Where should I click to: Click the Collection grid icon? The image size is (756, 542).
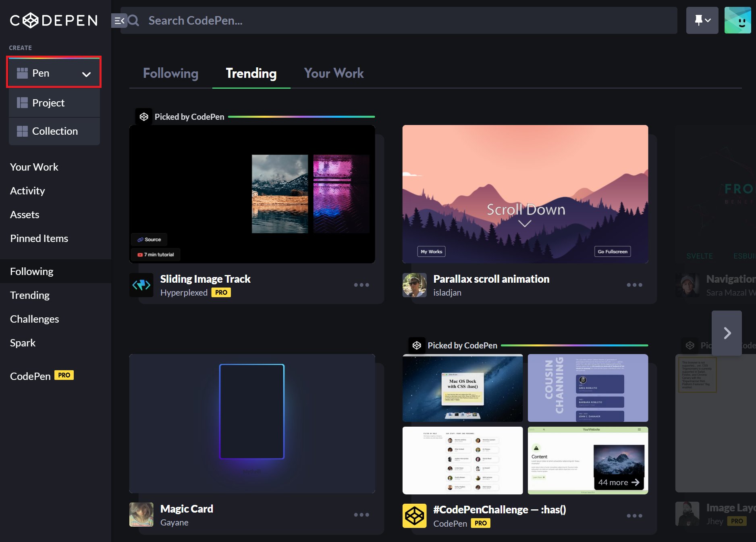pos(22,131)
